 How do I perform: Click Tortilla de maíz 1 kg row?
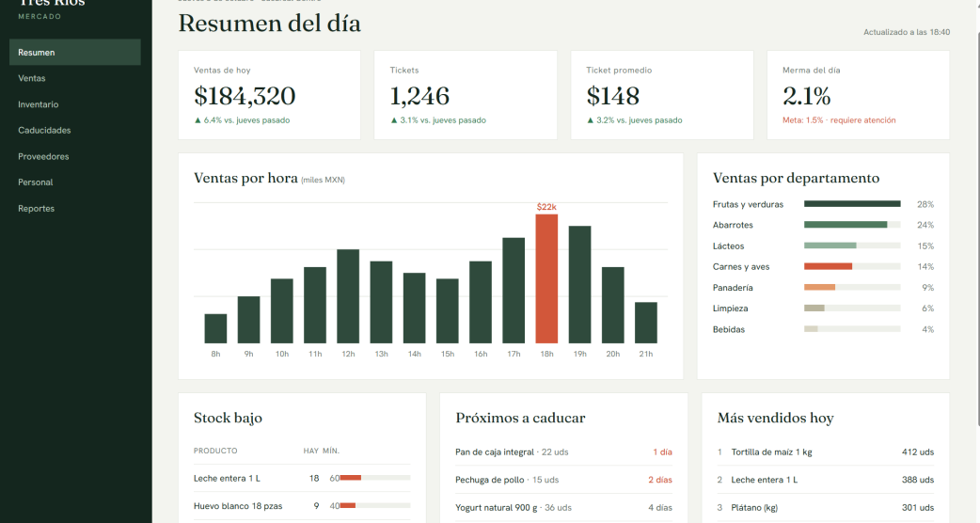(826, 452)
